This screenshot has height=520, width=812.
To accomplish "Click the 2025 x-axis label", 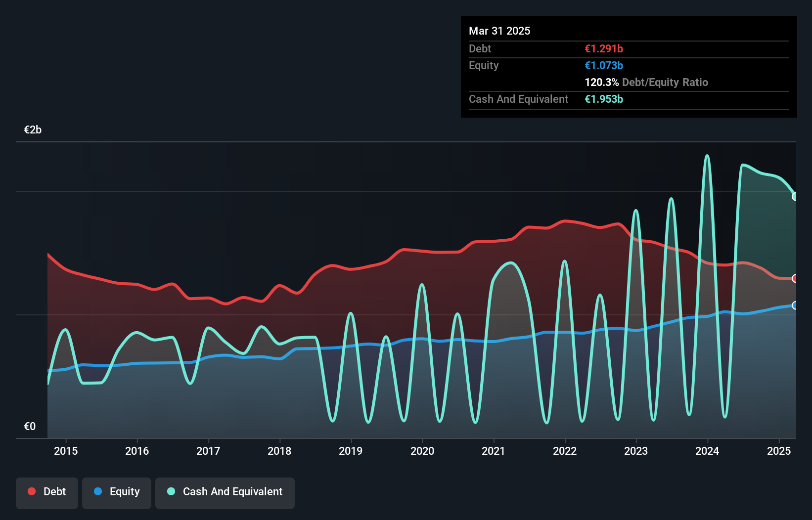I will coord(779,451).
